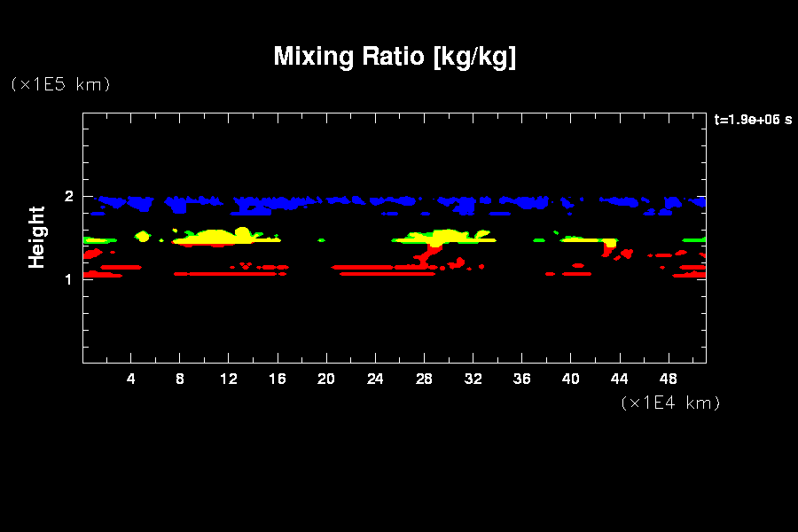Click x-axis tick label 48
The width and height of the screenshot is (798, 532).
pos(668,379)
